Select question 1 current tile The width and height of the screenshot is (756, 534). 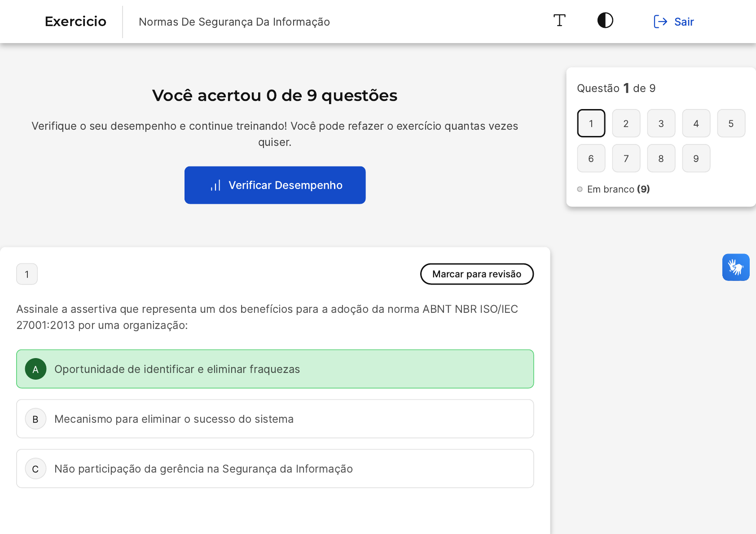tap(591, 123)
